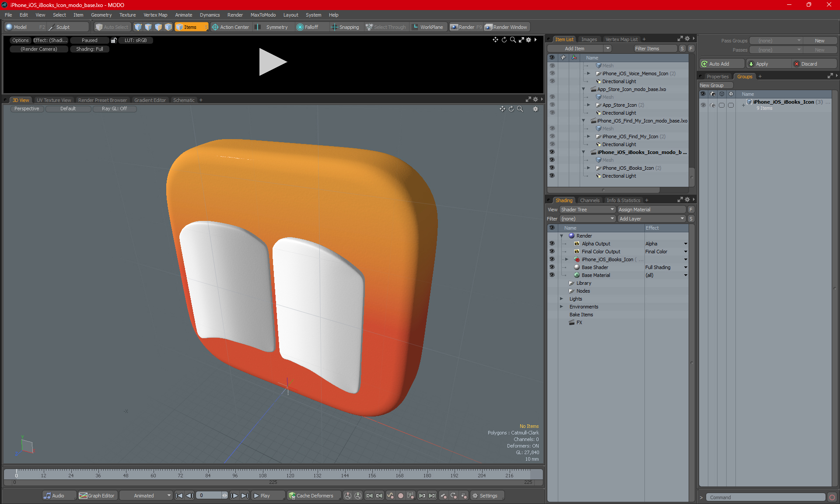Switch to the UV Texture View tab

point(54,100)
